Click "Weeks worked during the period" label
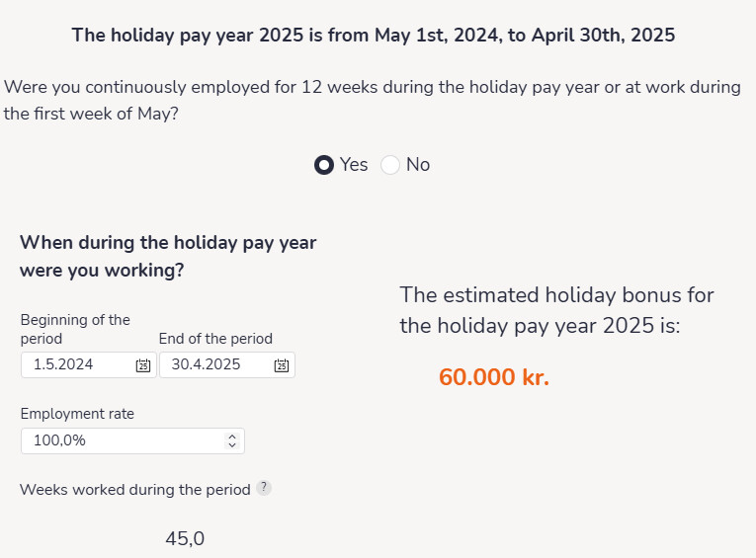Screen dimensions: 756x558 coord(135,490)
